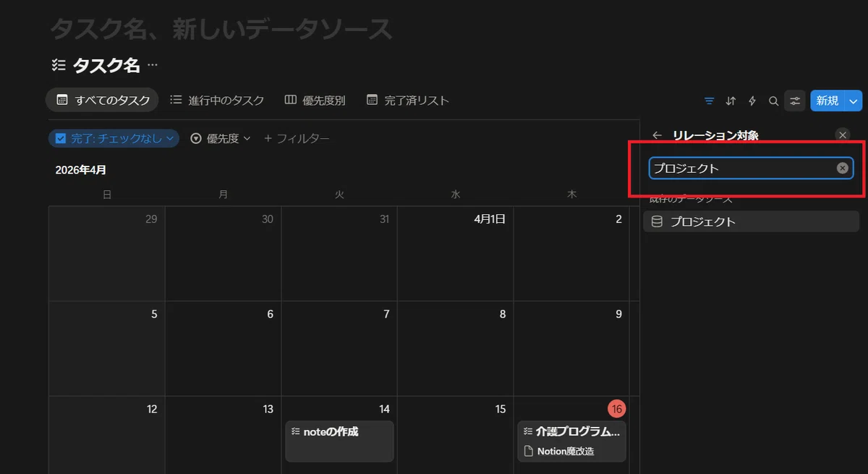The image size is (868, 474).
Task: Close the リレーション対象 panel
Action: tap(843, 135)
